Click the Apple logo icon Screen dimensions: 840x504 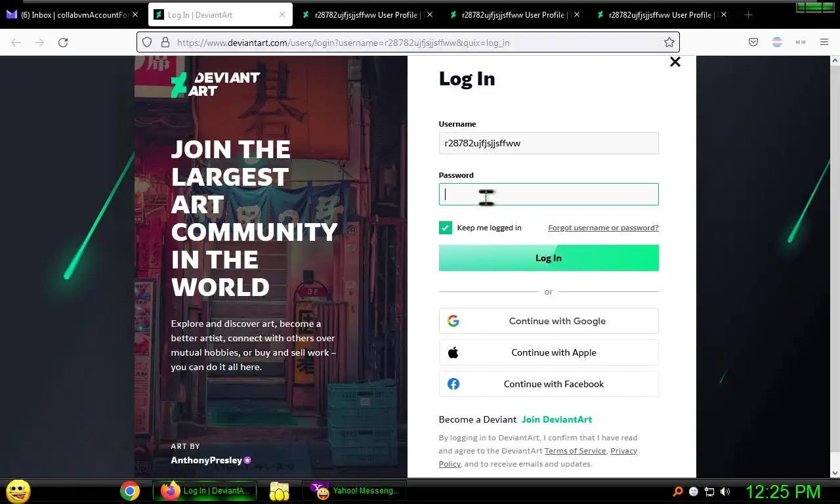pos(453,352)
